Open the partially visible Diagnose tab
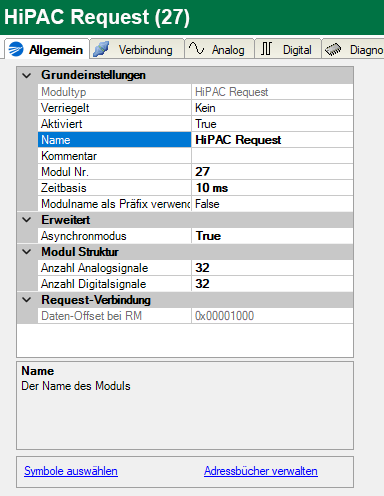Viewport: 384px width, 496px height. point(353,49)
